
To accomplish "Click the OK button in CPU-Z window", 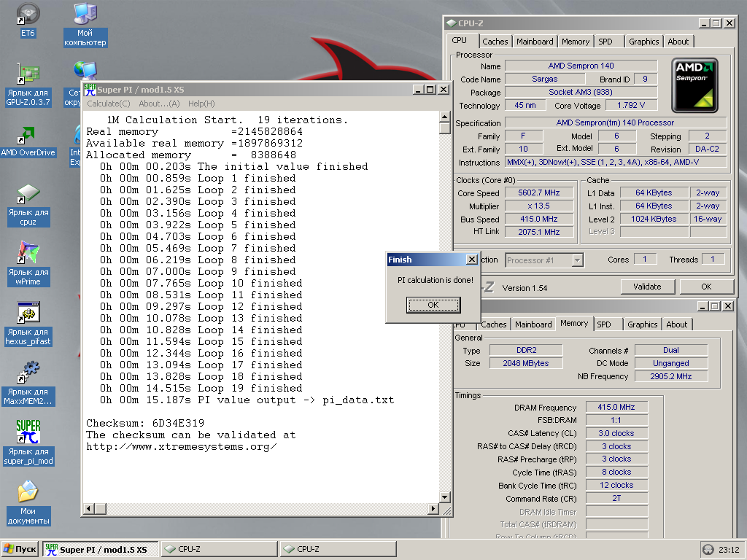I will coord(706,287).
